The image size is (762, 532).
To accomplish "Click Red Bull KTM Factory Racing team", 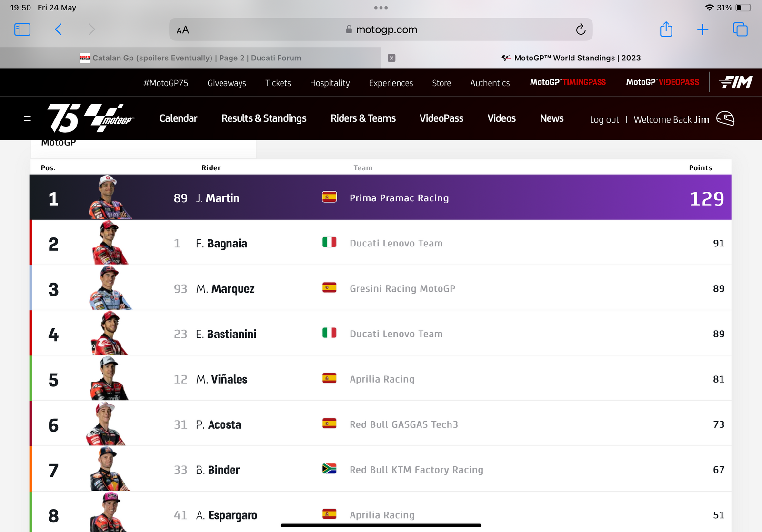I will [x=416, y=470].
